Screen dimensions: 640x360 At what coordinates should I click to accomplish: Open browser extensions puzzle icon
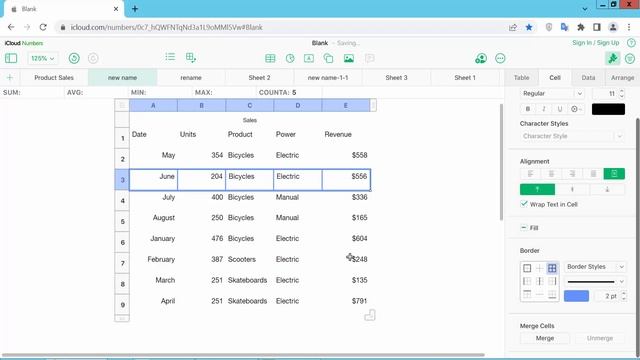(x=580, y=27)
